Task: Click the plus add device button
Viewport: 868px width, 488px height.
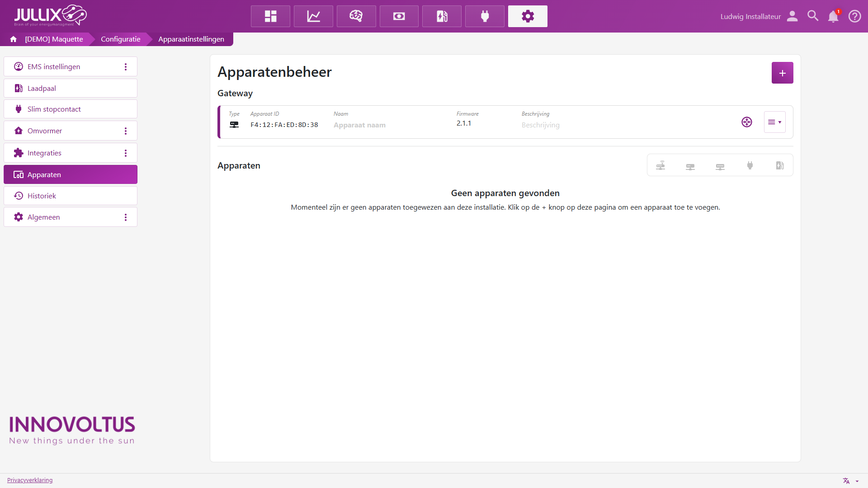Action: pos(782,73)
